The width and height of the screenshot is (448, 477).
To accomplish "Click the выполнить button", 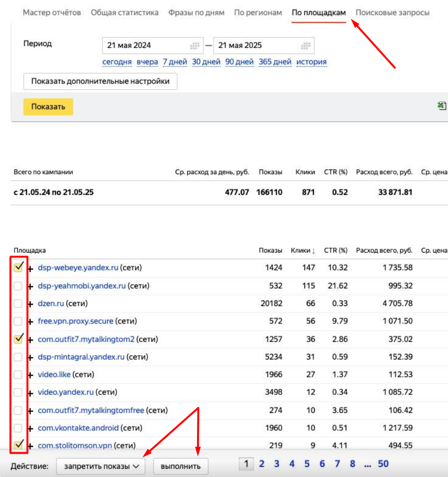I will click(181, 466).
